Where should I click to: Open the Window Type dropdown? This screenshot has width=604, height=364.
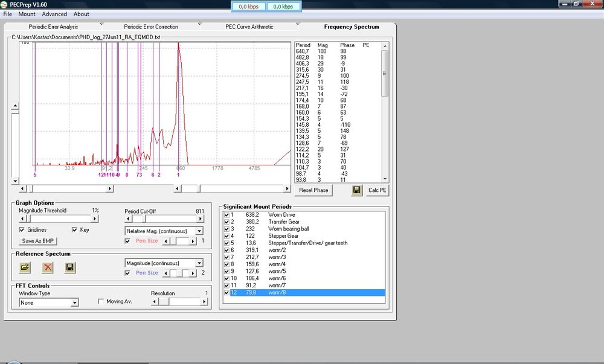pos(75,303)
